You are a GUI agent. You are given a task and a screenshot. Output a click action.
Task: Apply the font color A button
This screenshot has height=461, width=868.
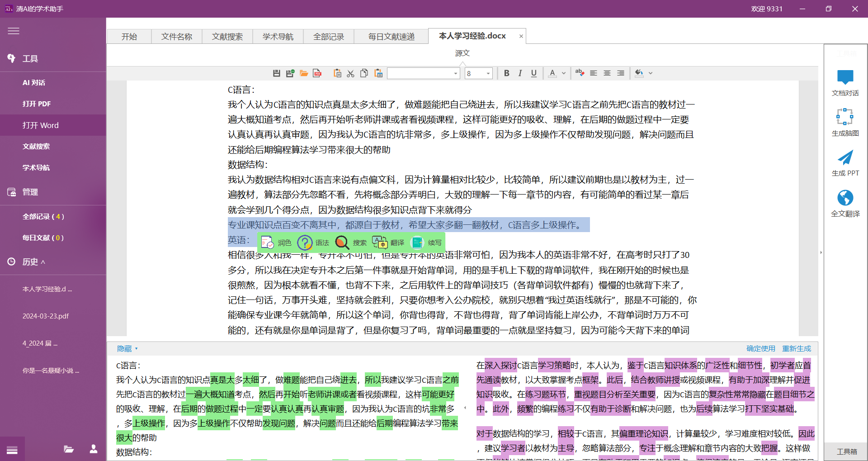552,73
